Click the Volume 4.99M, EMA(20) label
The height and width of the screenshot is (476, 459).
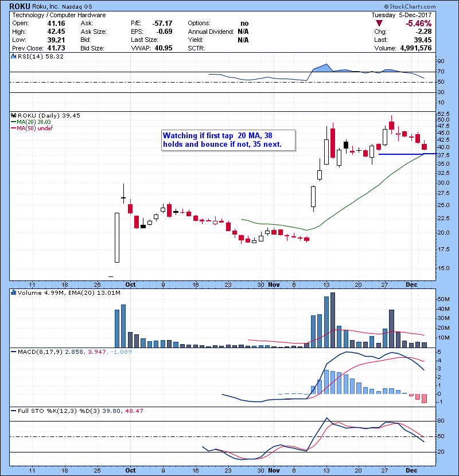tap(69, 292)
